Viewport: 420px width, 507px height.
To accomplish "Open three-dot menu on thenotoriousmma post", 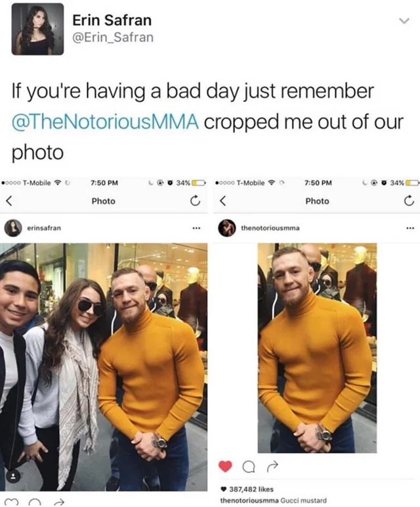I will pyautogui.click(x=410, y=229).
